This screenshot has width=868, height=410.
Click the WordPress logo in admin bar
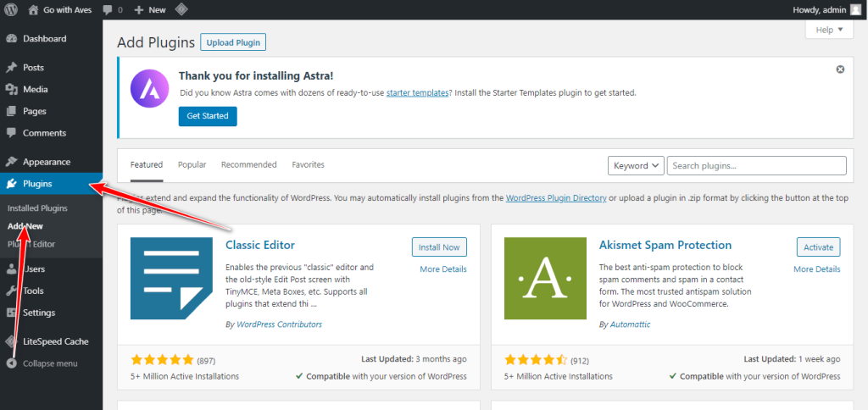pyautogui.click(x=11, y=9)
